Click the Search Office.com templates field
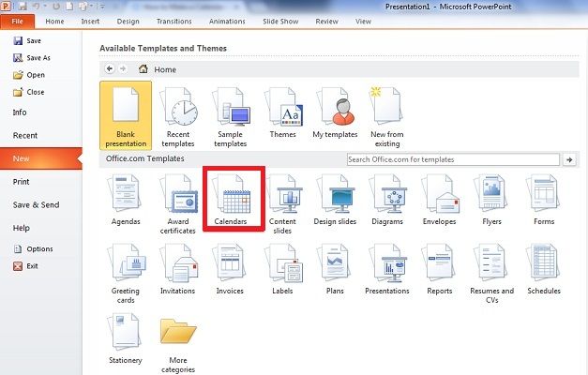Screen dimensions: 588x375 click(x=453, y=159)
